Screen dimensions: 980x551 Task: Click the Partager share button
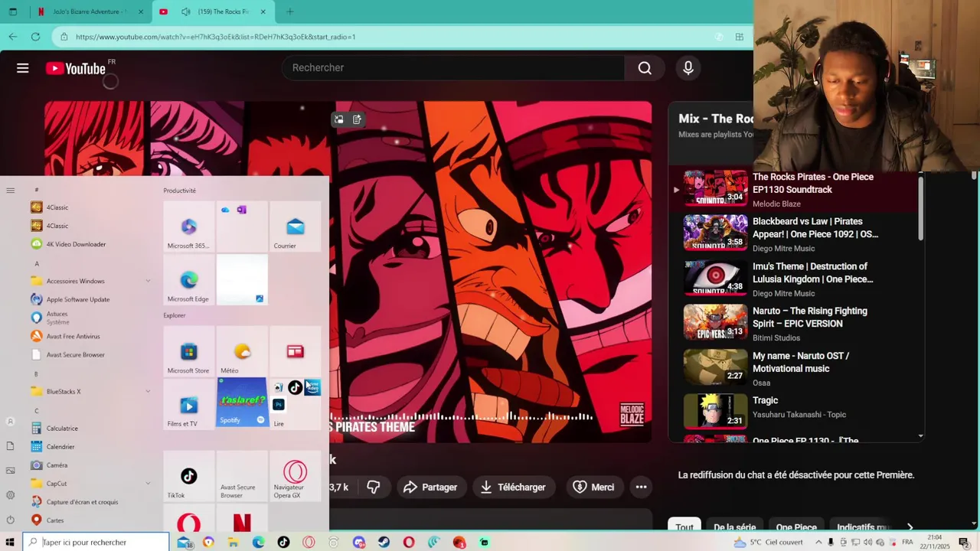[430, 487]
